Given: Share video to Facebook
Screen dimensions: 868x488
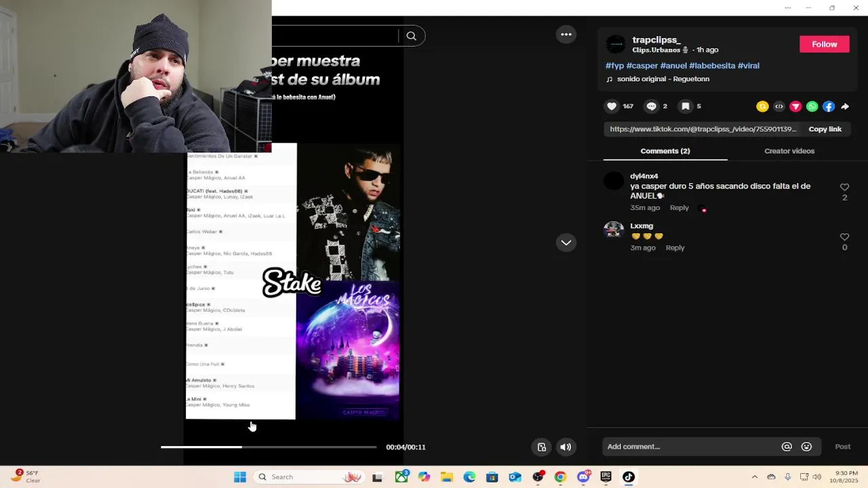Looking at the screenshot, I should (x=829, y=106).
